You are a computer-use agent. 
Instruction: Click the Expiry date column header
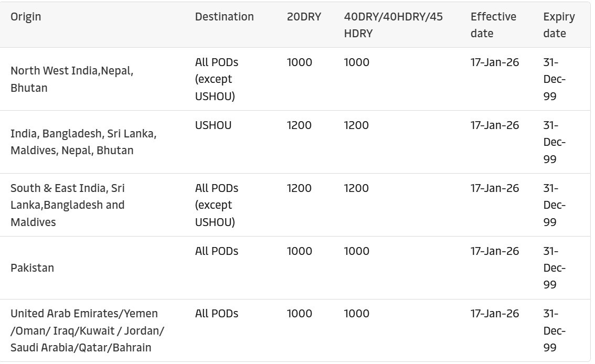pyautogui.click(x=559, y=25)
